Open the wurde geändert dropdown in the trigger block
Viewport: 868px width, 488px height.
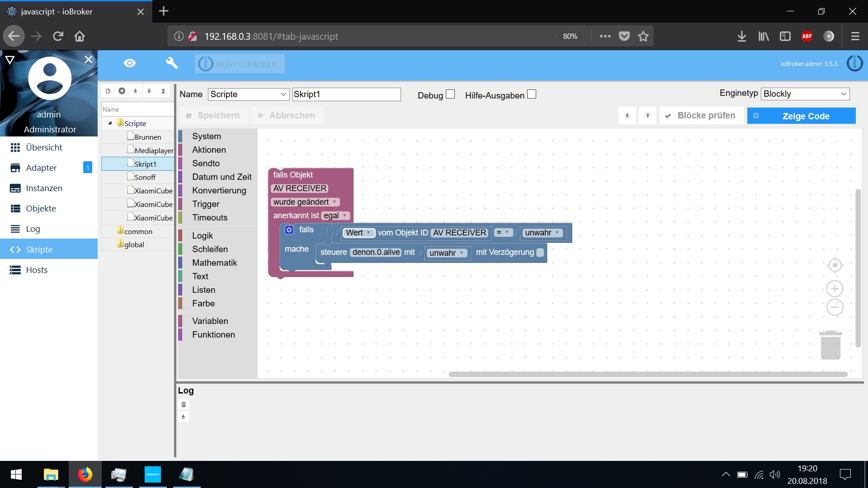[x=305, y=202]
